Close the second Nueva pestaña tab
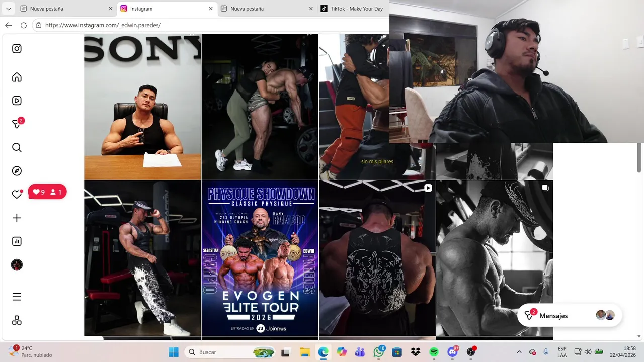Viewport: 644px width, 362px height. tap(311, 9)
